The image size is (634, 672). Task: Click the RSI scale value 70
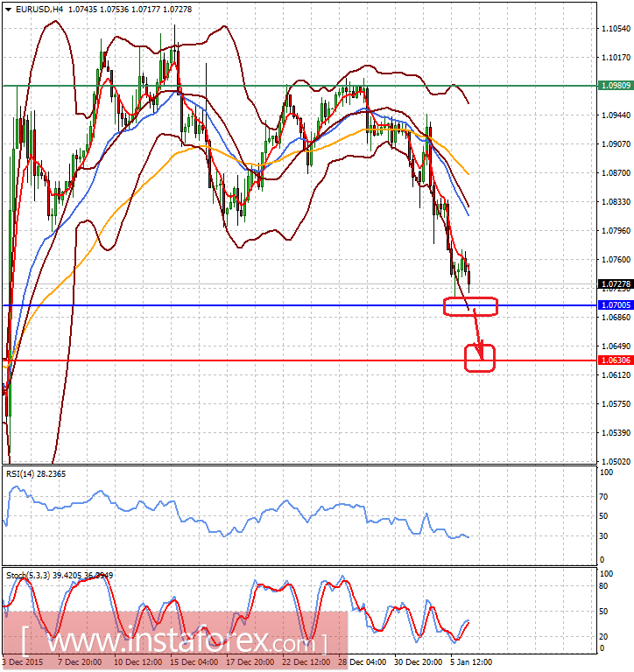pos(603,497)
